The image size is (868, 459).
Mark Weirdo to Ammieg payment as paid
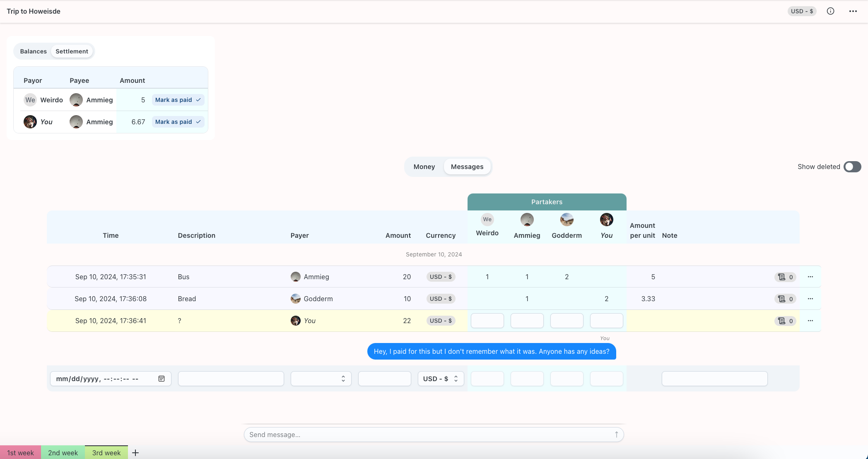[x=178, y=100]
